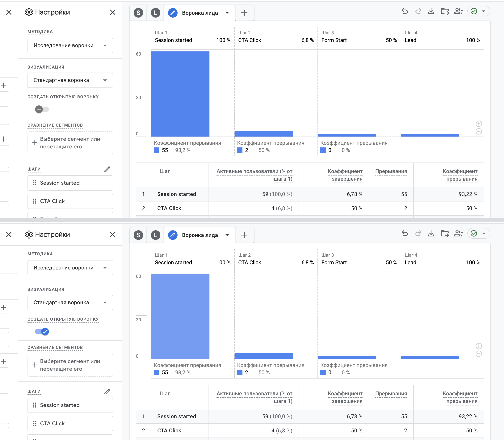This screenshot has width=504, height=440.
Task: Click cell 4 (6,8 %) in lower table
Action: coord(282,430)
